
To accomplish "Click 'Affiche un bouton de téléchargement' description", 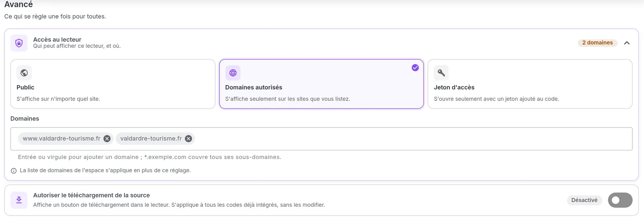I will point(179,205).
